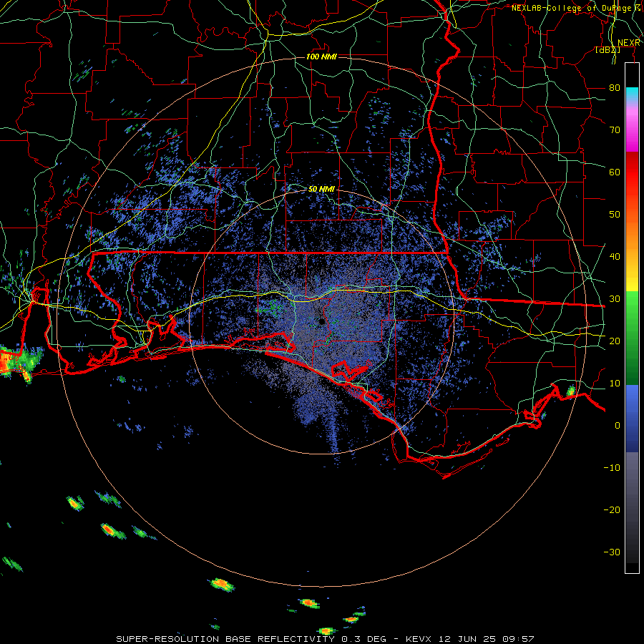The width and height of the screenshot is (644, 644).
Task: Click the -20 value on the dBZ scale
Action: pos(612,510)
